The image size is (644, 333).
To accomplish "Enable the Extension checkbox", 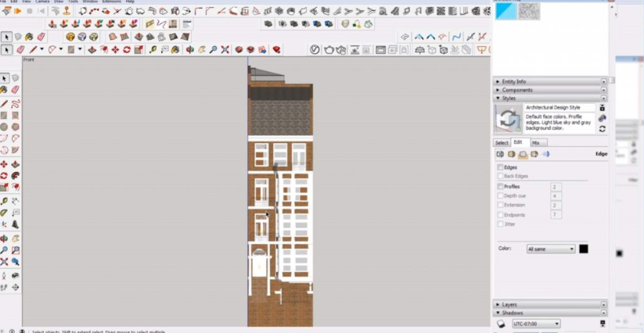I will [500, 205].
